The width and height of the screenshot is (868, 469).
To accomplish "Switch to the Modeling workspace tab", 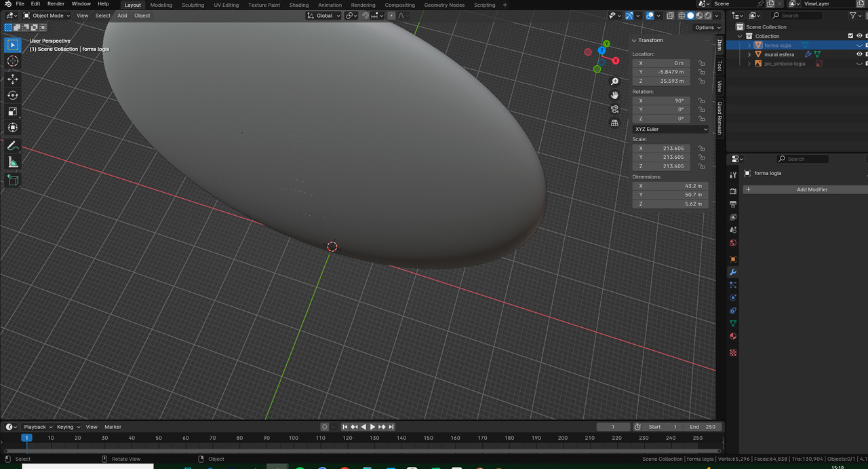I will pyautogui.click(x=161, y=5).
